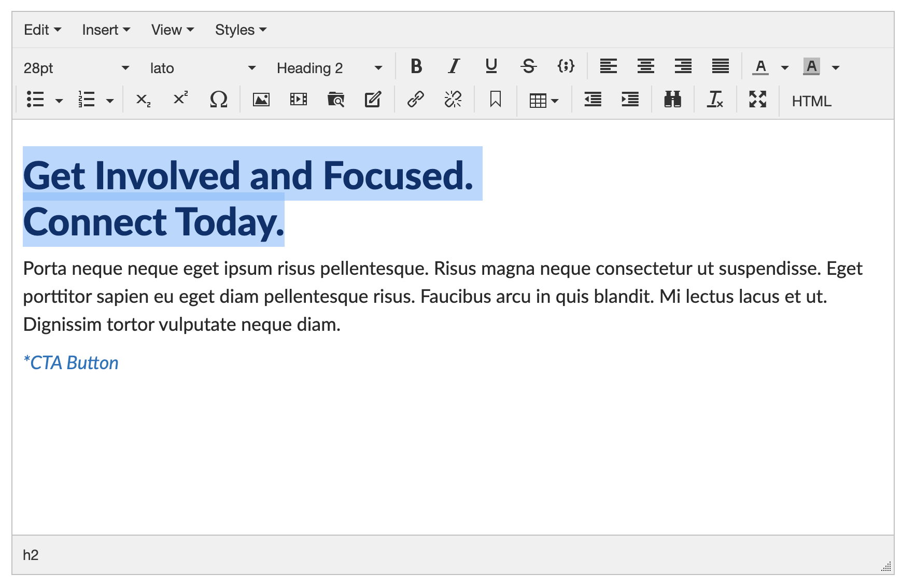Image resolution: width=902 pixels, height=588 pixels.
Task: Click the CTA Button link
Action: point(71,363)
